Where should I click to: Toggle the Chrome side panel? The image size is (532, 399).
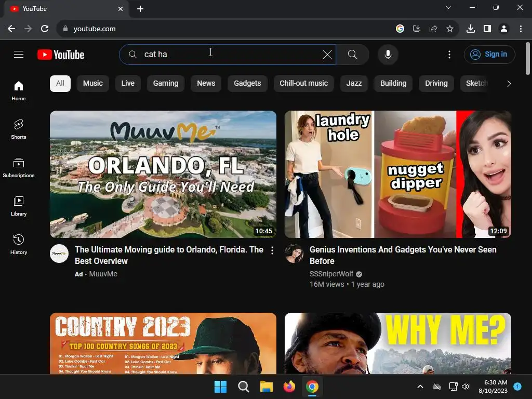(487, 29)
